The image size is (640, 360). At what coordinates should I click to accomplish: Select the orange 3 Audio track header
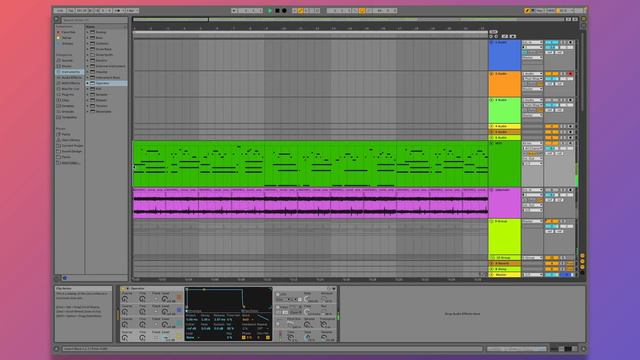point(504,84)
